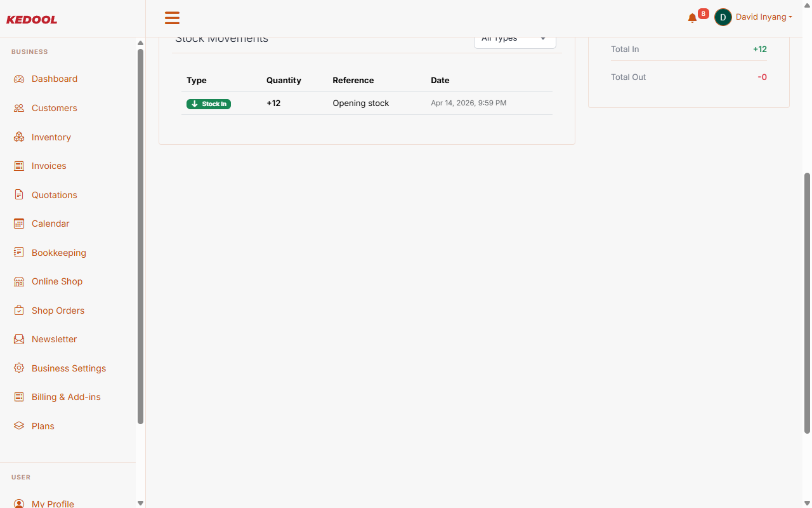Click the Reference column header

click(353, 81)
